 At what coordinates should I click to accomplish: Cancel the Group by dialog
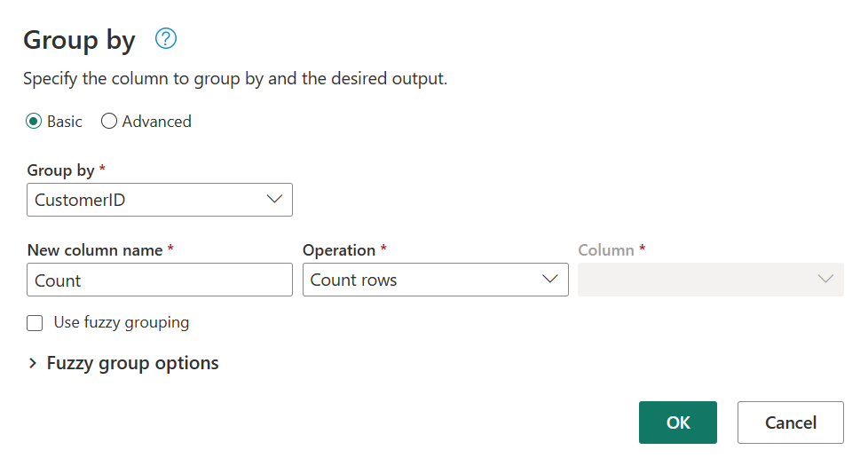pyautogui.click(x=790, y=423)
